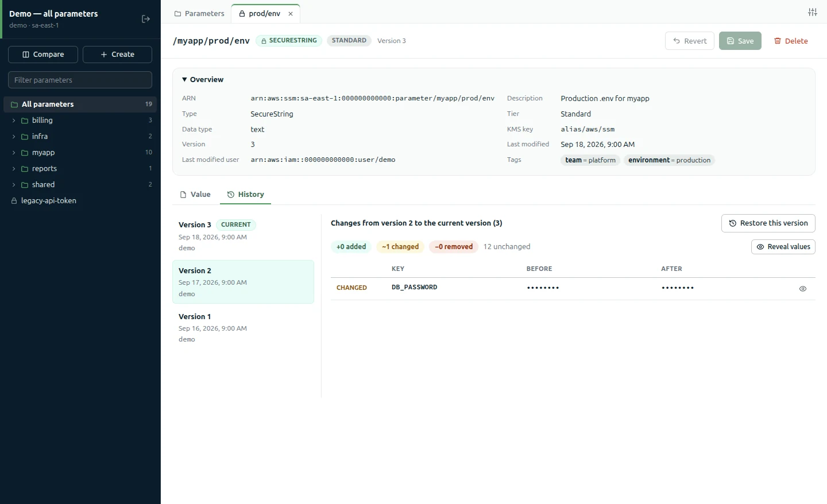This screenshot has height=504, width=827.
Task: Expand the reports folder
Action: point(14,169)
